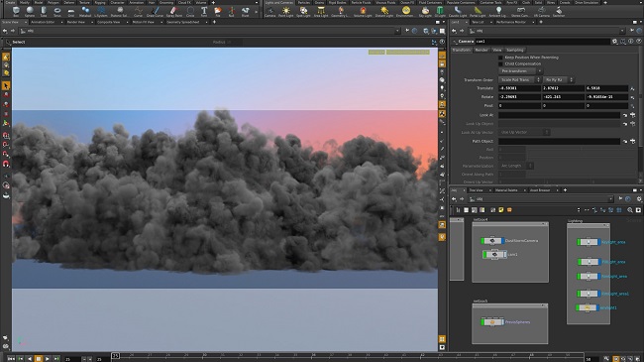The image size is (644, 362).
Task: Select the Null shelf tool
Action: (x=231, y=12)
